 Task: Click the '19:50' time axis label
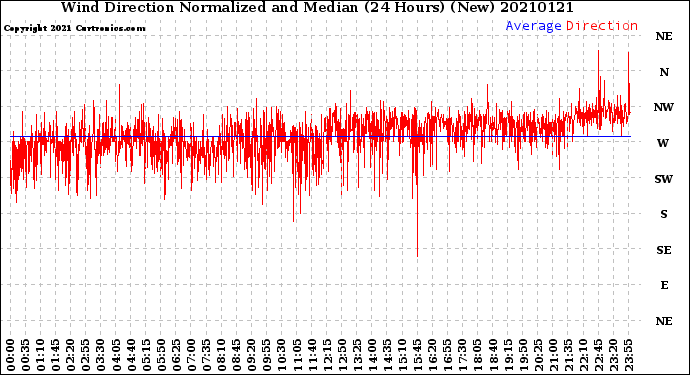(523, 356)
